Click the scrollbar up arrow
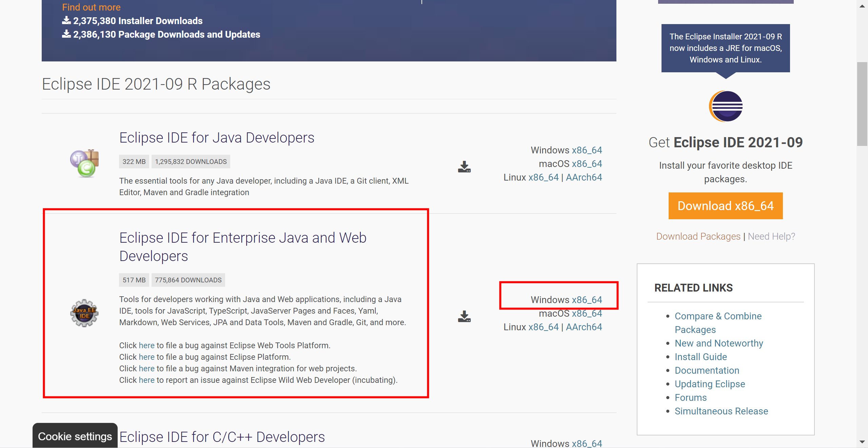 (862, 6)
